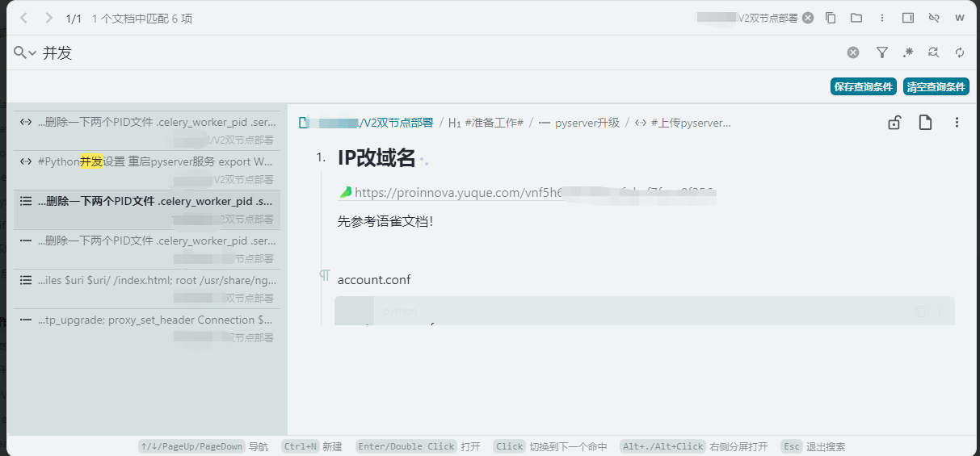The height and width of the screenshot is (456, 980).
Task: Open the folder path selector icon
Action: click(x=856, y=18)
